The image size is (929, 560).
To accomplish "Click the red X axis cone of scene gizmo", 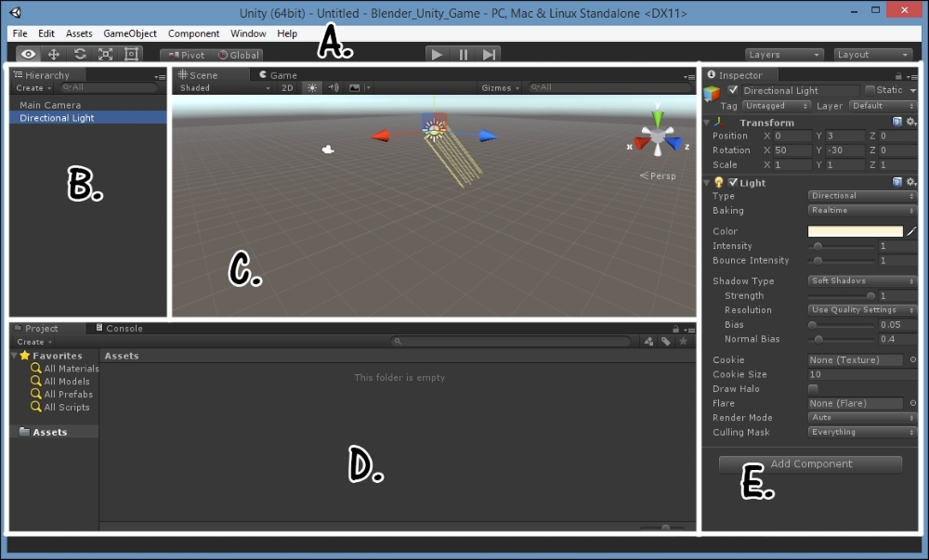I will pos(640,143).
